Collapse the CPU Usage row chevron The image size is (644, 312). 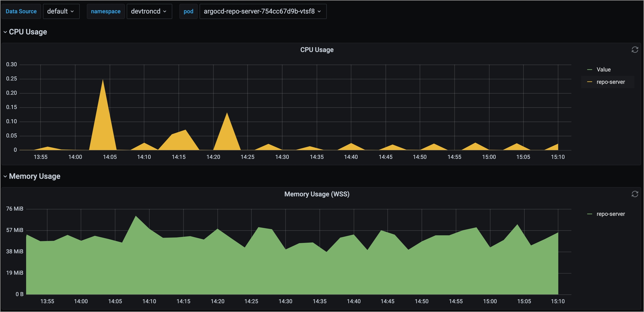click(x=5, y=32)
